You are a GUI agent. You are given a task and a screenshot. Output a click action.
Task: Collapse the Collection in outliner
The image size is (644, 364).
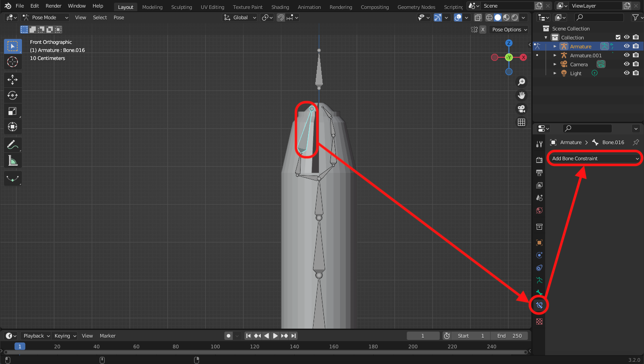(x=546, y=37)
